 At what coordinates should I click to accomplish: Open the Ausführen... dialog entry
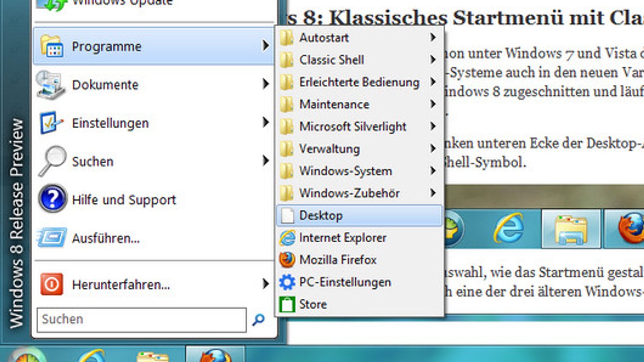click(x=154, y=238)
